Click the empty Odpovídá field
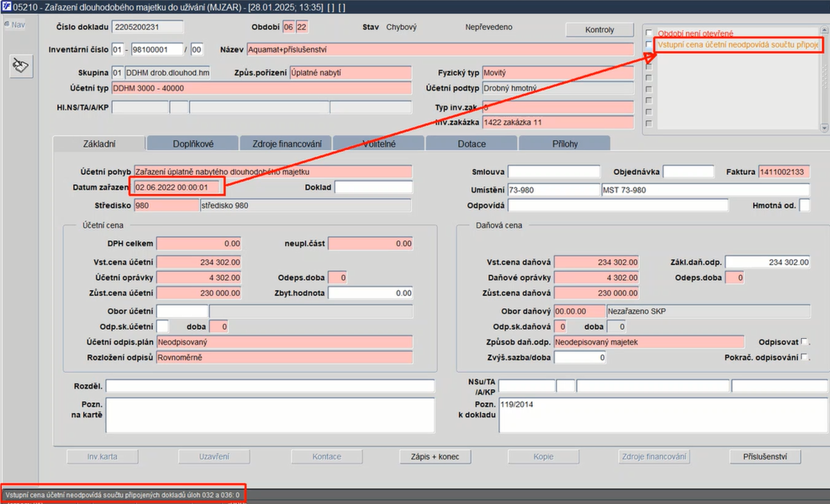 coord(618,205)
